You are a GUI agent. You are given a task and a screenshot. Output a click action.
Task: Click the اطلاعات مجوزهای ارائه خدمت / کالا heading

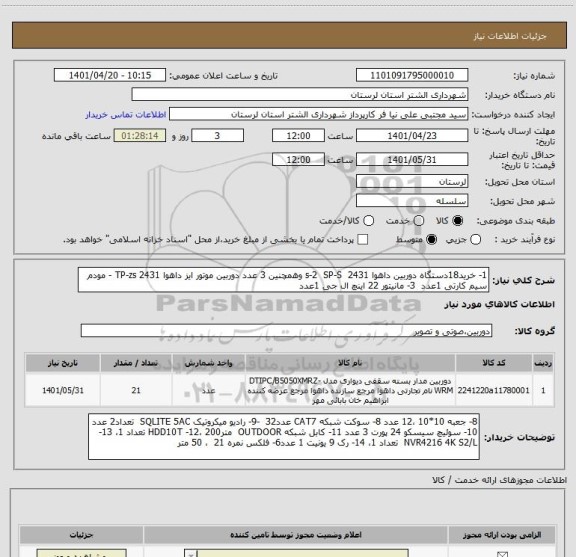(499, 480)
